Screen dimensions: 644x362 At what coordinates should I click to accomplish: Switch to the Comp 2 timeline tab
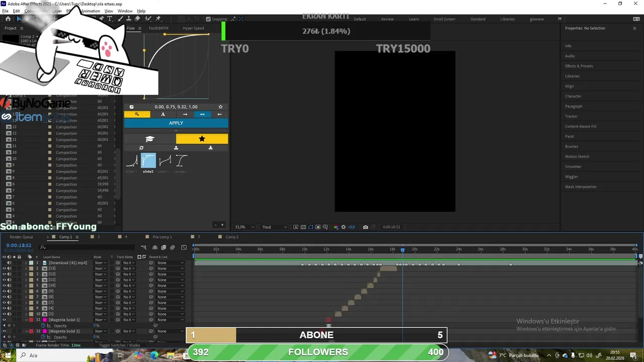(x=232, y=237)
